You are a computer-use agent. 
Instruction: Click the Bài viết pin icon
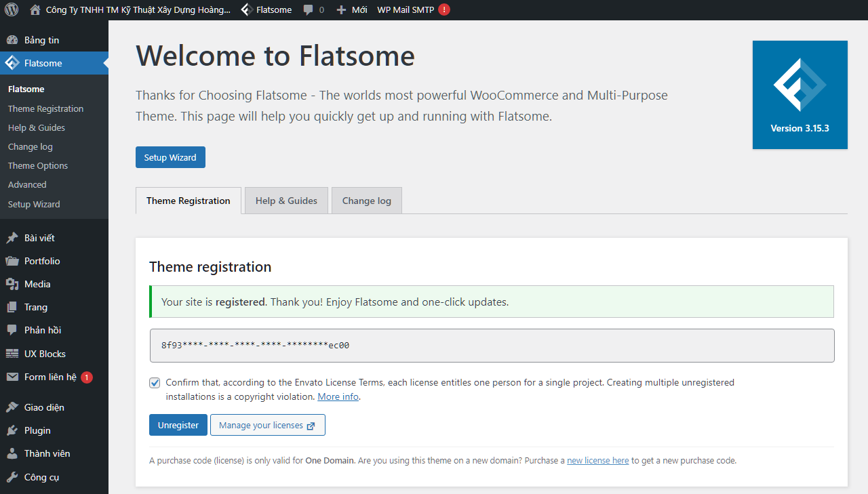pyautogui.click(x=12, y=238)
